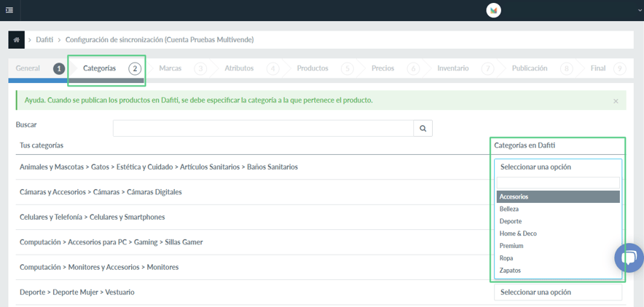Go to home via breadcrumb icon

click(x=17, y=40)
